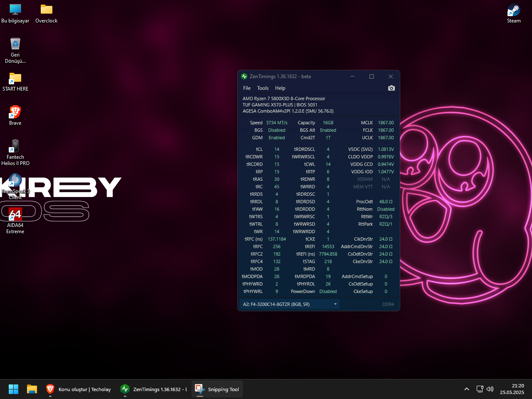Open File Explorer from the taskbar
The height and width of the screenshot is (399, 532).
pos(32,389)
